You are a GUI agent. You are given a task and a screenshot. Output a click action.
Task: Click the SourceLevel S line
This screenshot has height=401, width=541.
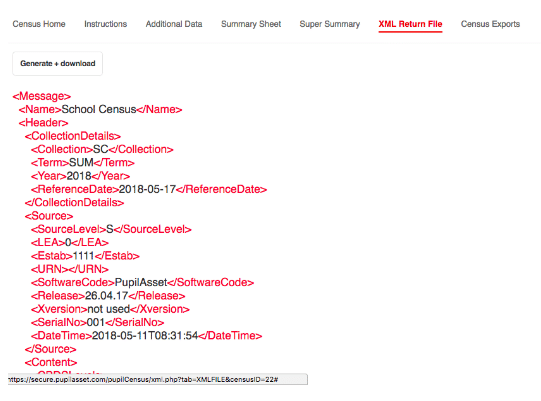111,229
